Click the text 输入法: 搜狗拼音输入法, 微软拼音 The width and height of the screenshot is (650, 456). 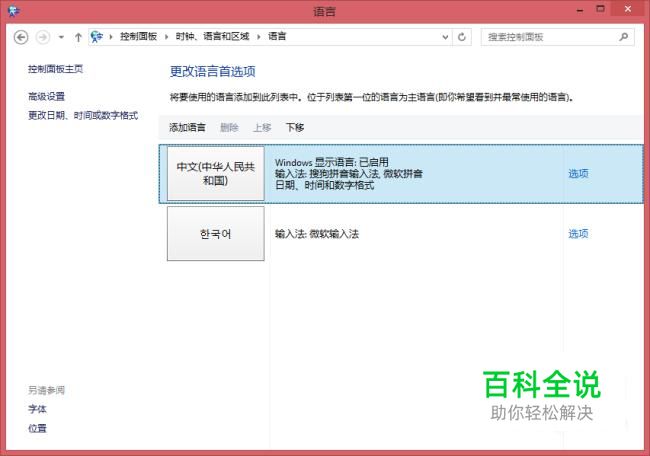click(x=349, y=174)
